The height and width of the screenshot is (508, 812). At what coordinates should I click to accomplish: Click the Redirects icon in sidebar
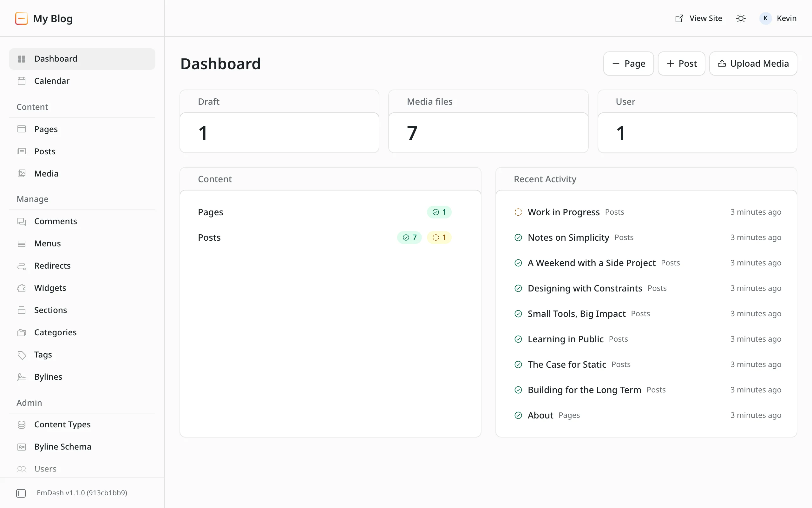pyautogui.click(x=22, y=266)
